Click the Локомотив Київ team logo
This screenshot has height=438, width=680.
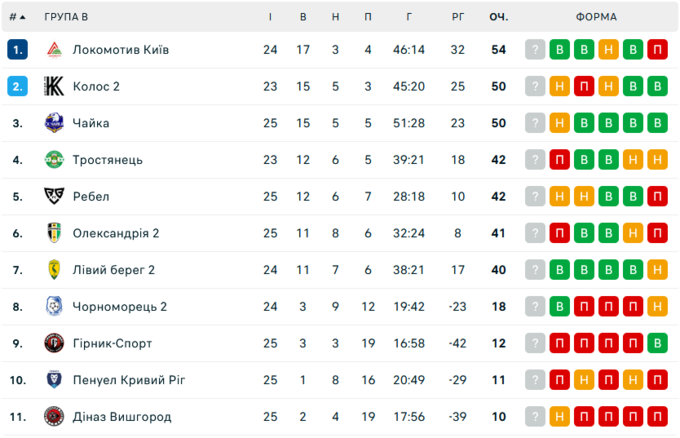coord(54,50)
